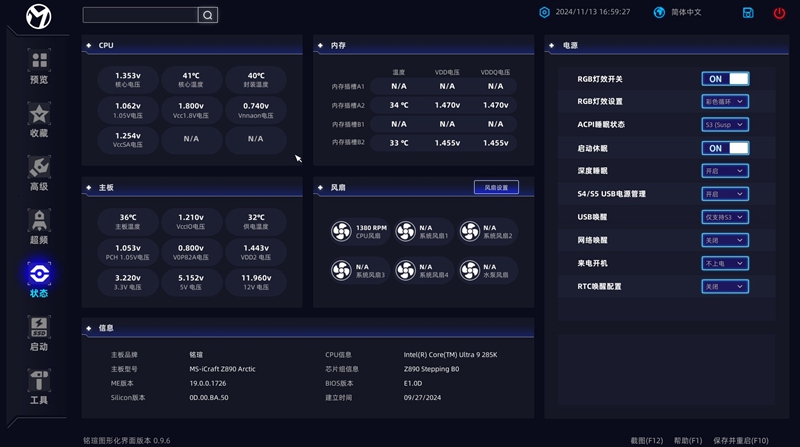Expand the RGB灯效设置 dropdown
This screenshot has width=800, height=447.
click(x=725, y=102)
